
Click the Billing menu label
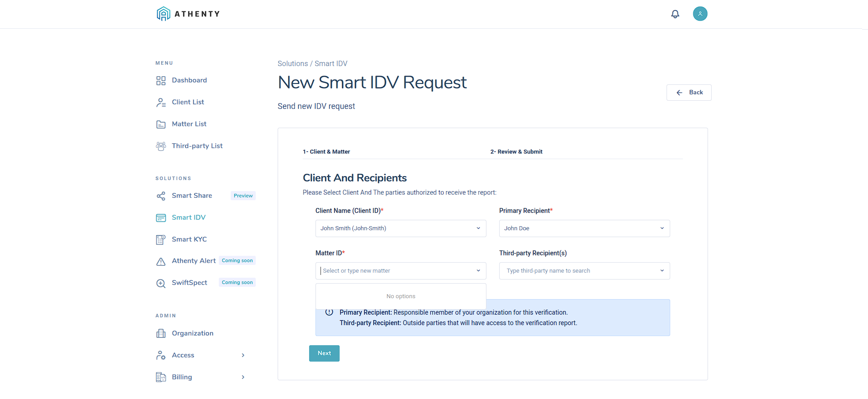pos(182,377)
